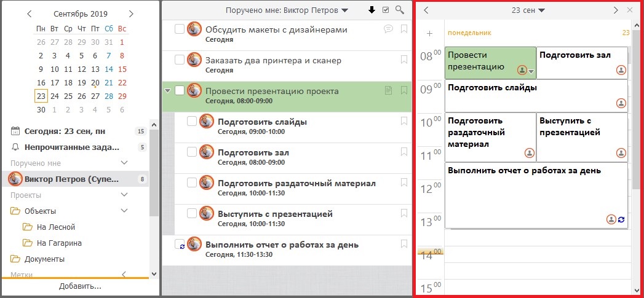This screenshot has width=644, height=298.
Task: Check the Провести презентацию проекта task
Action: coord(180,91)
